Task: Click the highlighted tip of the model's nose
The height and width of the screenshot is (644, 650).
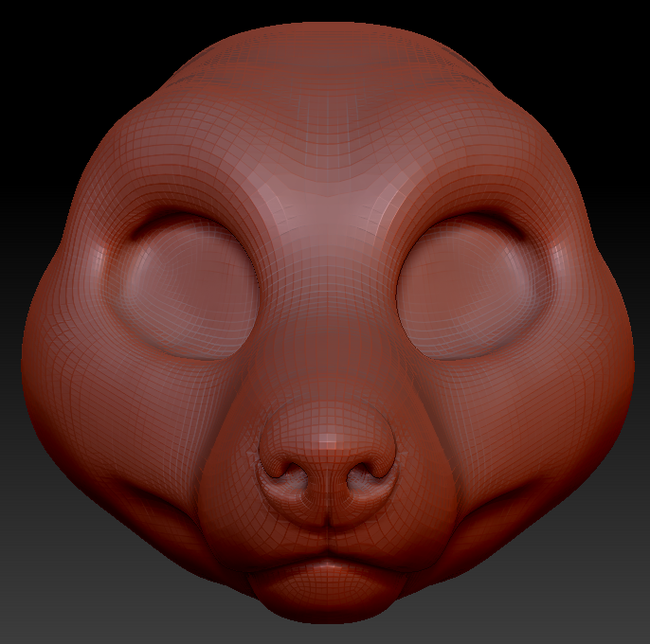Action: (x=328, y=441)
